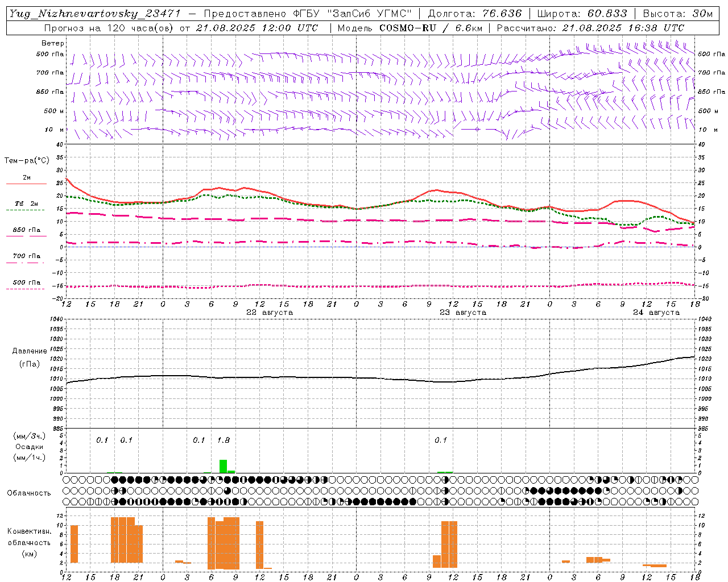This screenshot has width=728, height=582.
Task: Click the 700 гПа temperature legend entry
Action: click(27, 256)
